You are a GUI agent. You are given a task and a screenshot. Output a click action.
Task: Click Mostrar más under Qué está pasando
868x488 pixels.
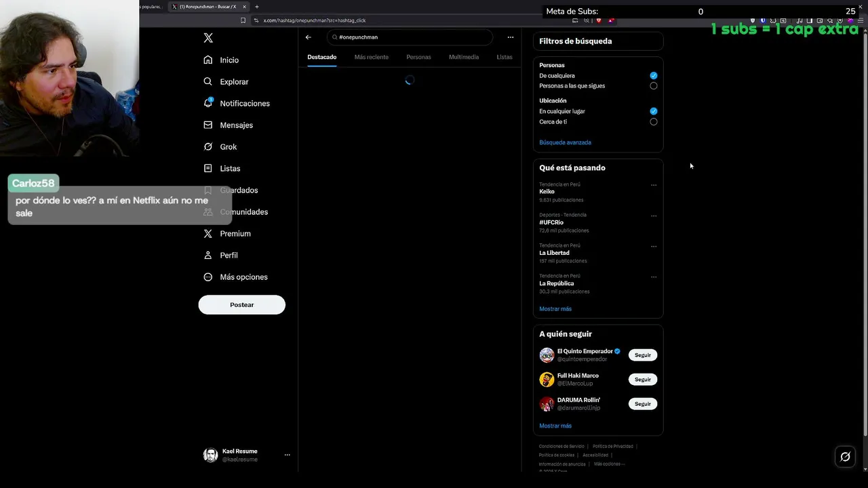pyautogui.click(x=555, y=309)
